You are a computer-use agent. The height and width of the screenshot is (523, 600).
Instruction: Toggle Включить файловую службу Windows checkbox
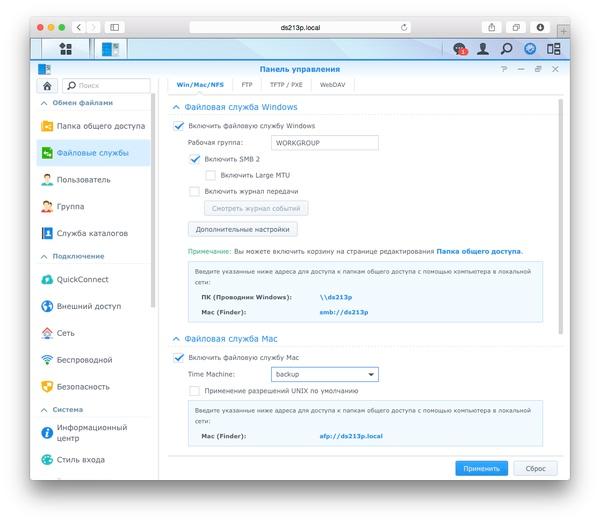178,126
